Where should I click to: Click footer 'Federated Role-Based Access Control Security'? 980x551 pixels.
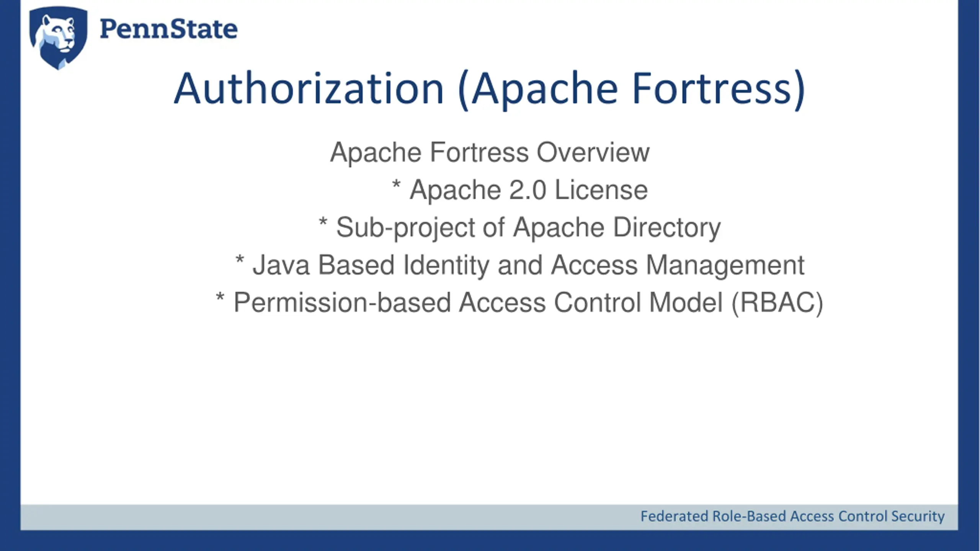(x=792, y=517)
